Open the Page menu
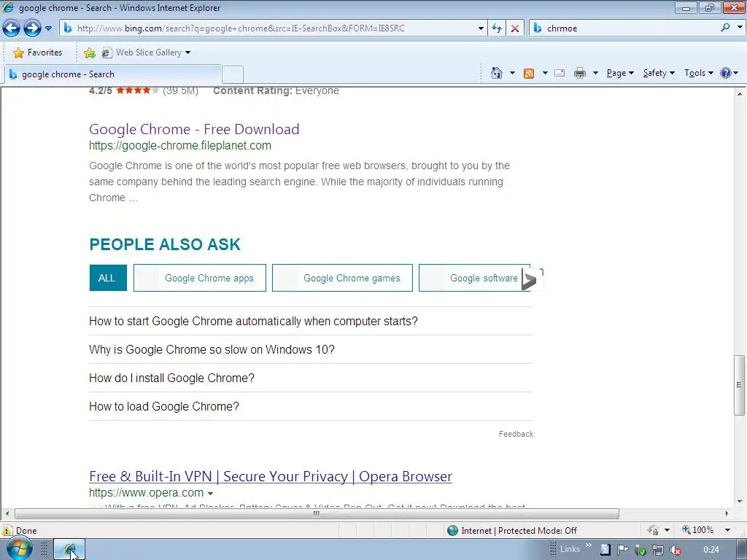747x560 pixels. pos(620,73)
